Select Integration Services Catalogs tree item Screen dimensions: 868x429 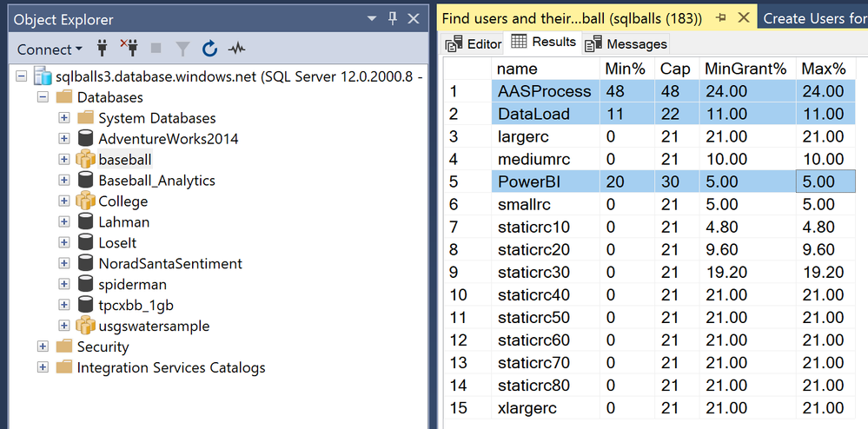171,367
